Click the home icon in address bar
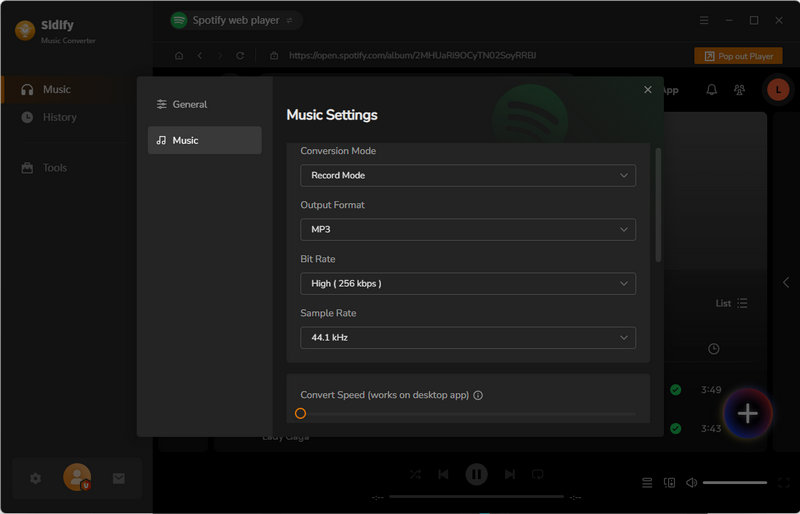 pyautogui.click(x=179, y=56)
